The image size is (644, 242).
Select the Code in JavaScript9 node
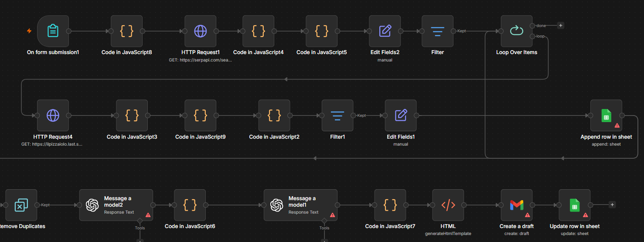tap(200, 116)
